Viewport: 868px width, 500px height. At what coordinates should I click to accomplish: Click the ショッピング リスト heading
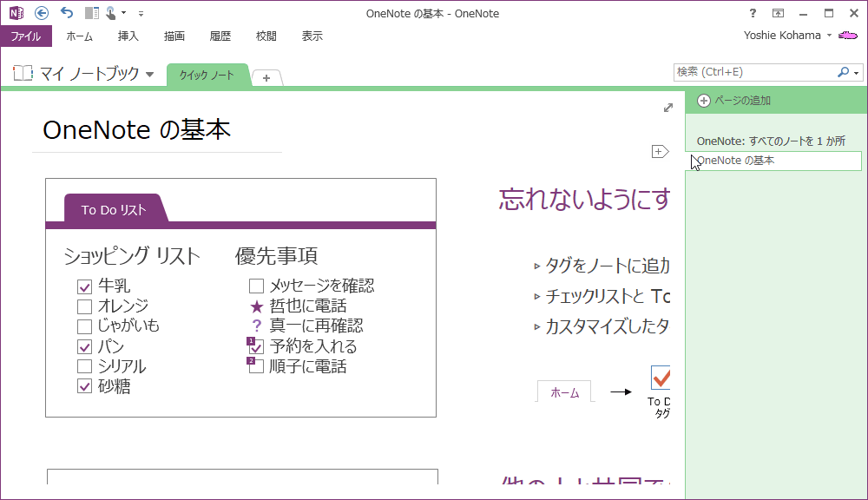point(132,256)
